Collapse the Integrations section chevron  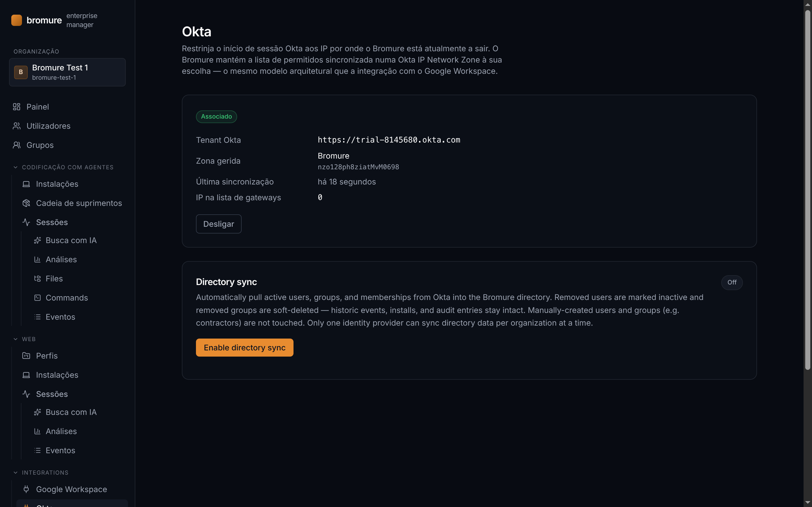click(16, 472)
